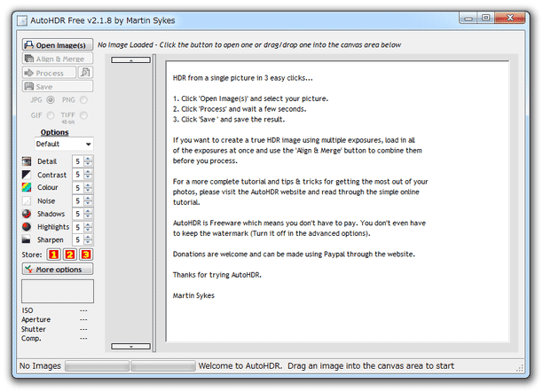Increase the Highlights value with up arrow
The height and width of the screenshot is (392, 543).
point(89,224)
